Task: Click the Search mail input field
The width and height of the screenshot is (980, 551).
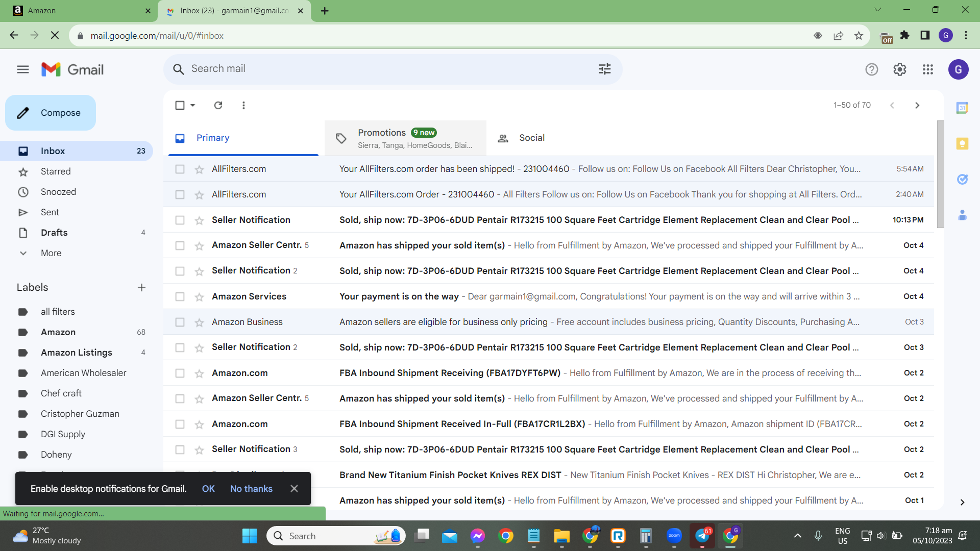Action: click(x=393, y=69)
